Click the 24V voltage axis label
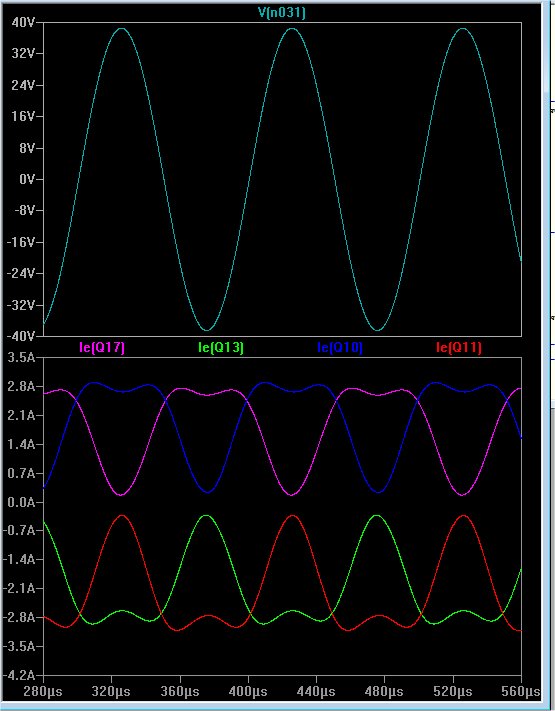This screenshot has height=711, width=555. pyautogui.click(x=24, y=85)
